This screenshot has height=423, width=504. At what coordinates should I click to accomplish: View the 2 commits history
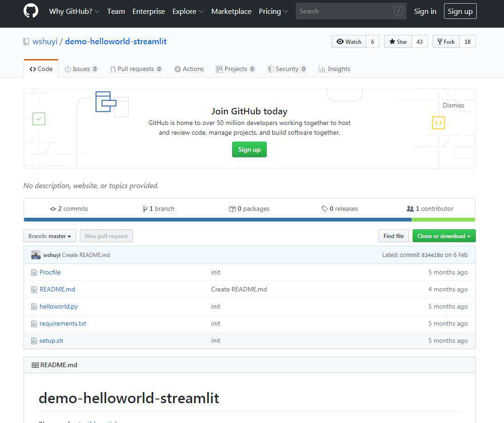(69, 209)
